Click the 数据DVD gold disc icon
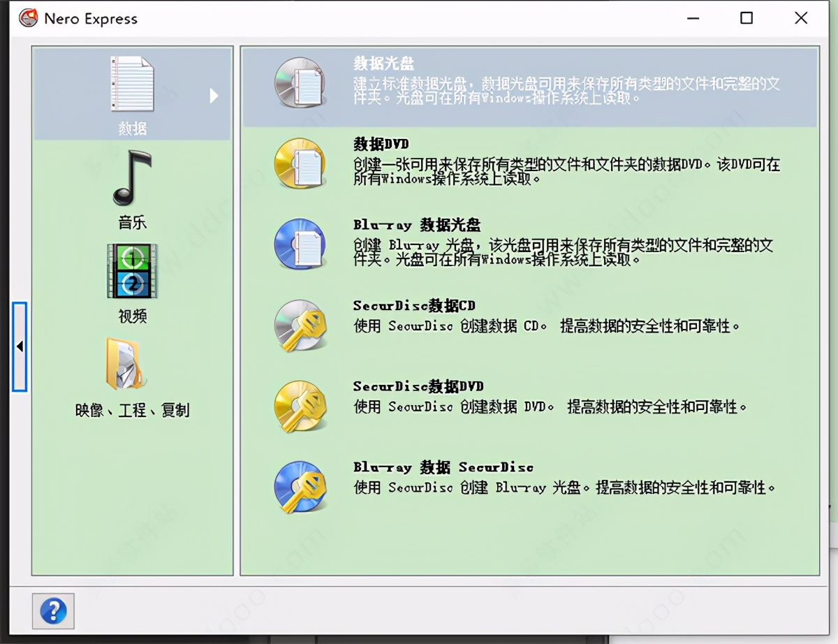The width and height of the screenshot is (838, 644). (x=300, y=163)
